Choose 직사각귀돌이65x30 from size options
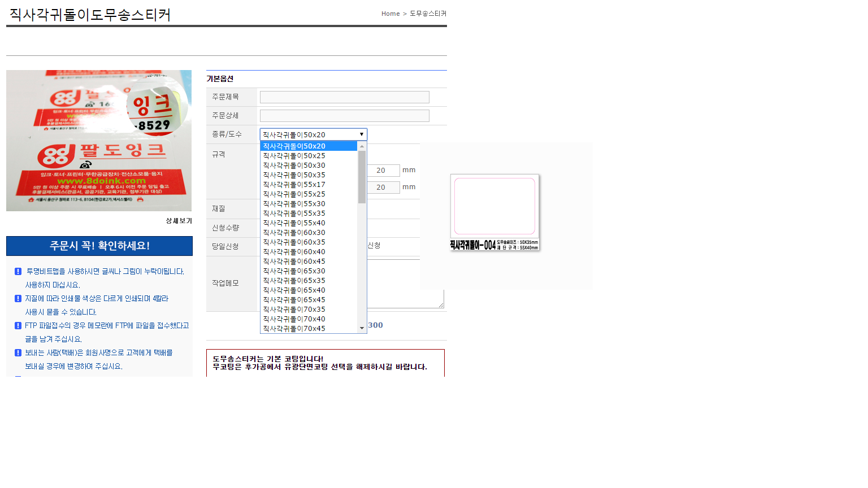The width and height of the screenshot is (868, 488). click(294, 271)
